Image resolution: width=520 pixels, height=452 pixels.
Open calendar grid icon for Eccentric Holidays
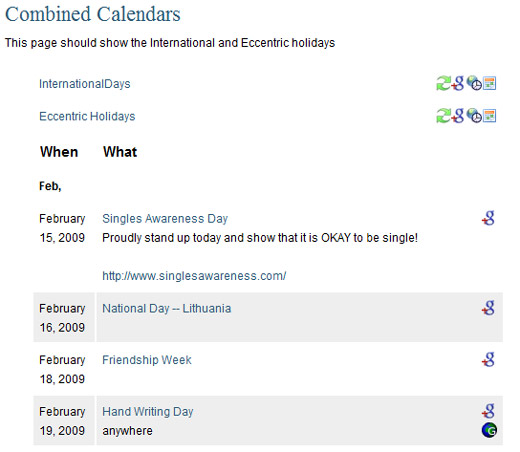[489, 116]
